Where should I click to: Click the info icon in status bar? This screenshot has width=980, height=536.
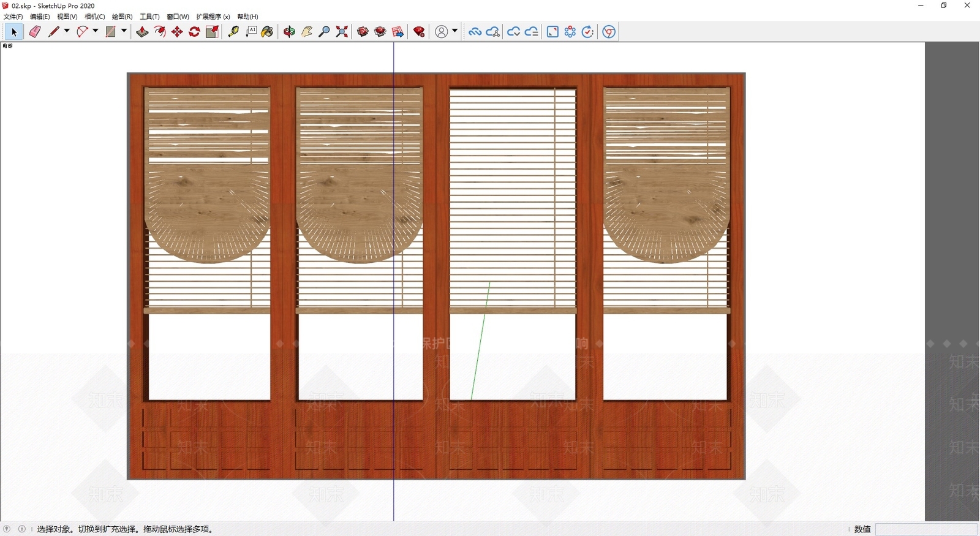point(22,529)
